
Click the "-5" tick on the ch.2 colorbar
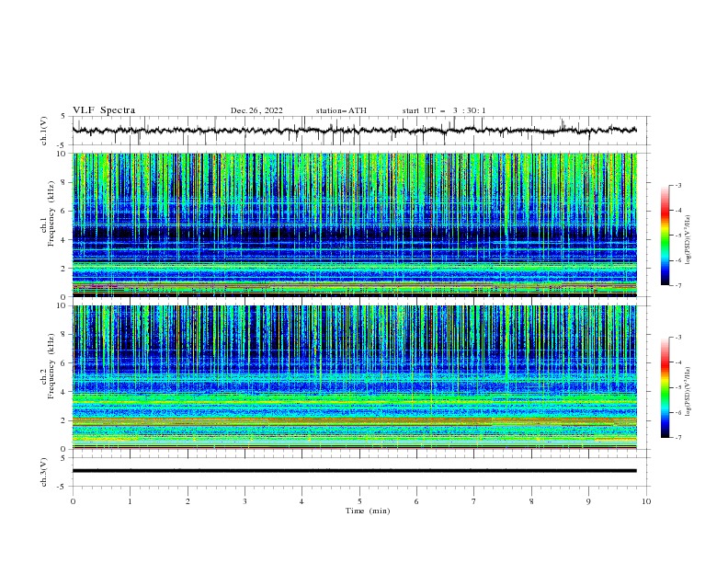[677, 387]
